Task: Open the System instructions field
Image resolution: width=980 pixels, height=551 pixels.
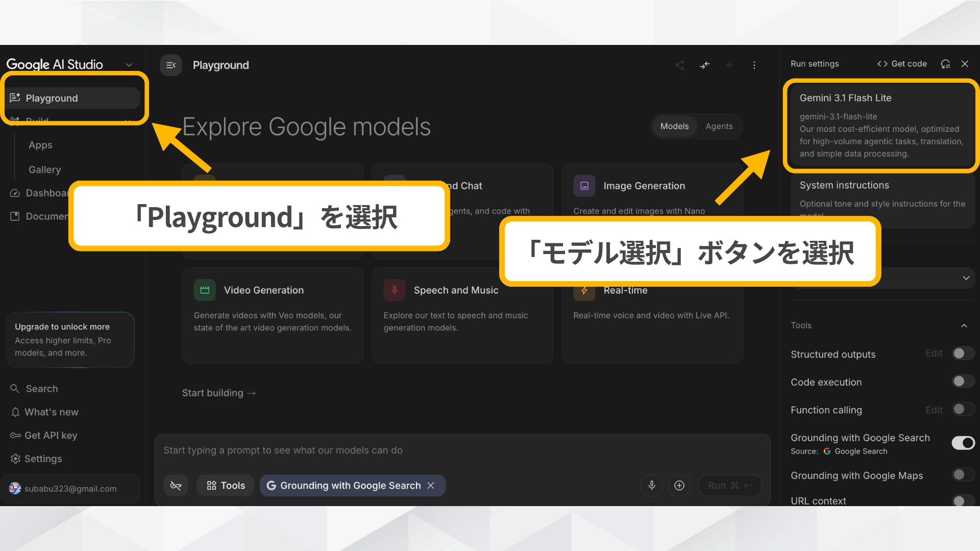Action: point(883,201)
